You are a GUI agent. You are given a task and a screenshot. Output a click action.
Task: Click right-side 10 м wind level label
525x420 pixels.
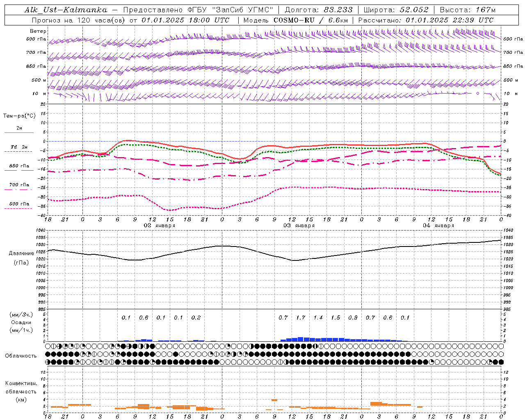510,94
